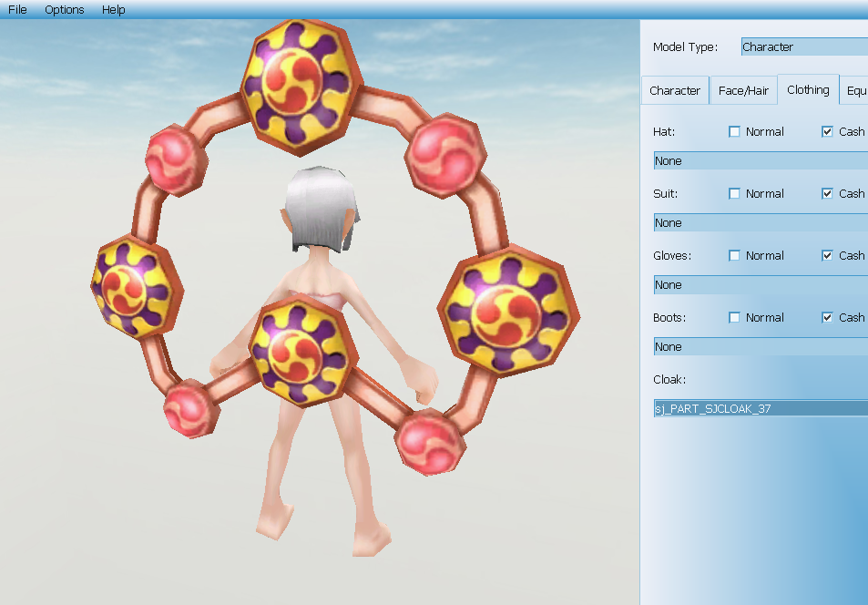This screenshot has width=868, height=605.
Task: Expand the Model Type dropdown
Action: click(x=803, y=47)
